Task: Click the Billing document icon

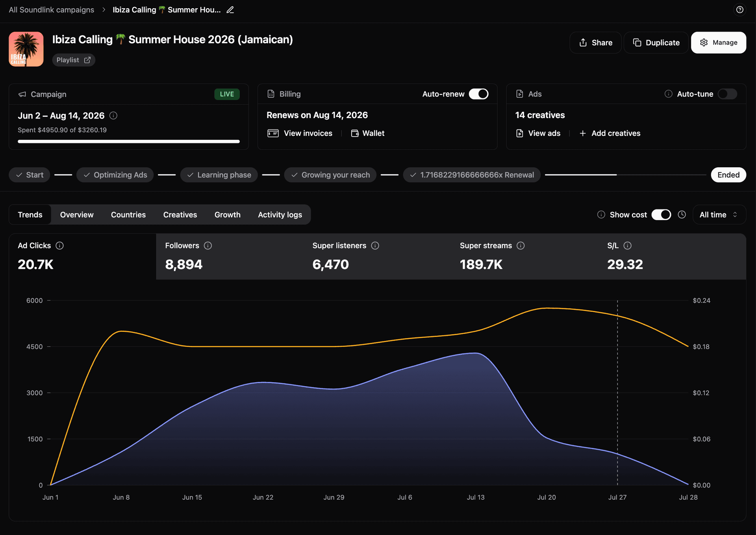Action: (x=271, y=94)
